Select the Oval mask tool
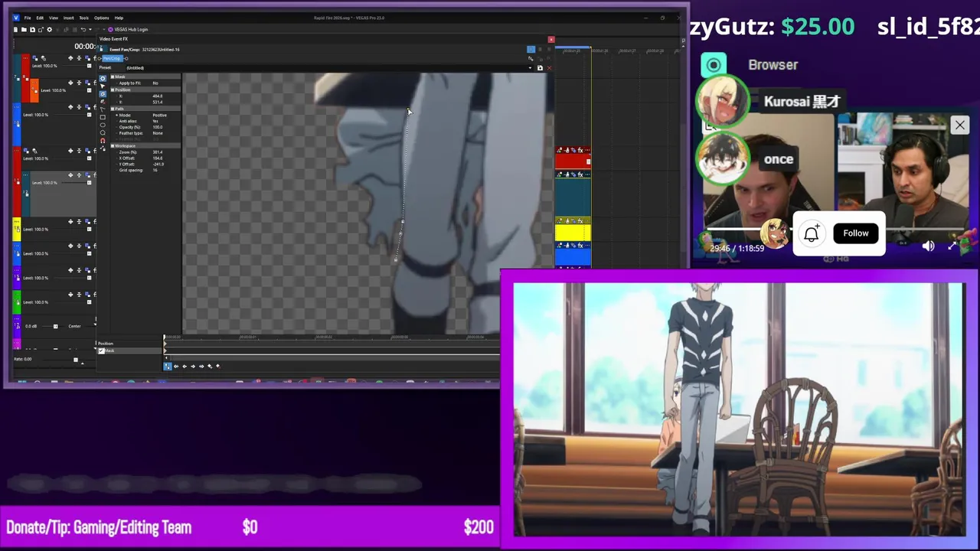The width and height of the screenshot is (980, 551). [103, 125]
